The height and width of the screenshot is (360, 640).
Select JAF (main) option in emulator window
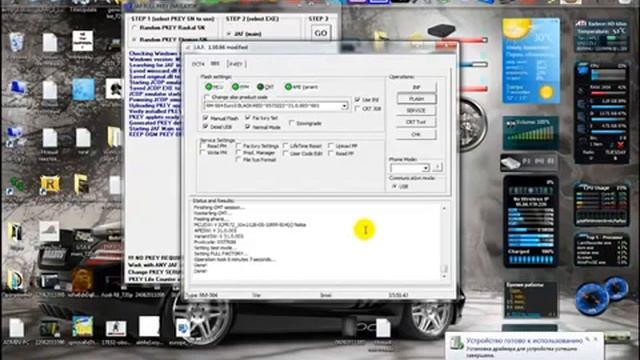coord(229,33)
